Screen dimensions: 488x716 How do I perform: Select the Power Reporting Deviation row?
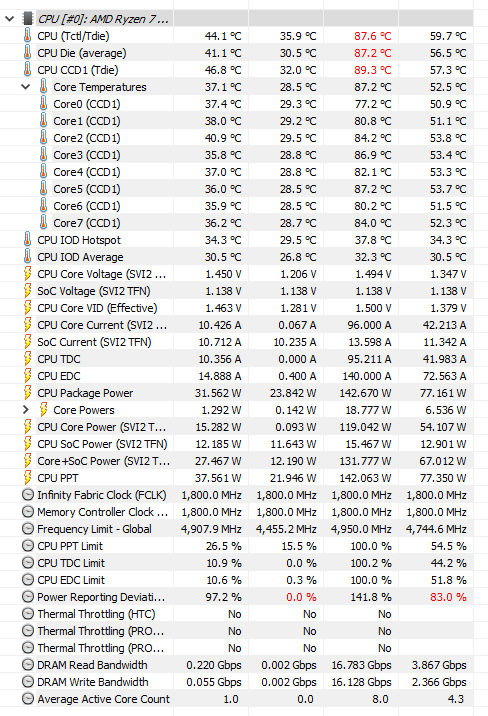pos(236,597)
